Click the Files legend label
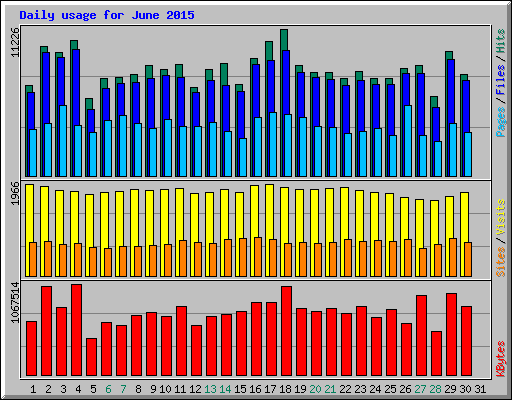The image size is (512, 400). [501, 79]
